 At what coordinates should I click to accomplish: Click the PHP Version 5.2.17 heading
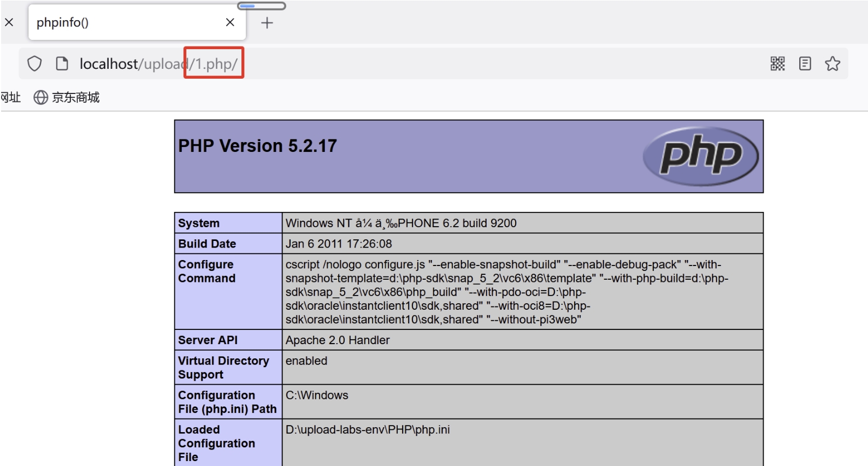pos(257,146)
